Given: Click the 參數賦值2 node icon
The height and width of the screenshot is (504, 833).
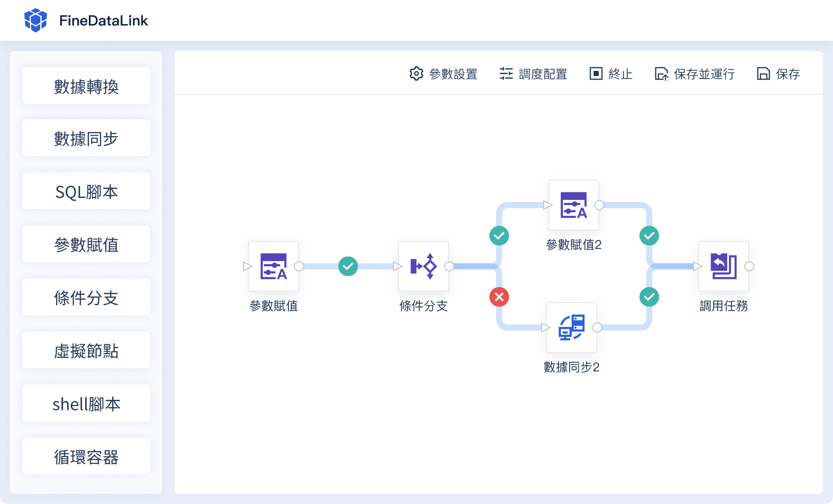Looking at the screenshot, I should pos(574,205).
